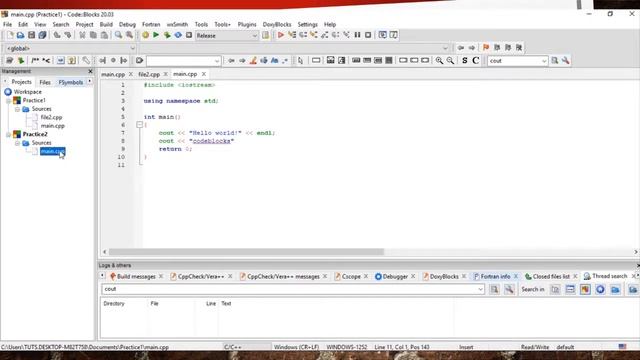Expand the thread search cout history dropdown
Screen dimensions: 640x360
pyautogui.click(x=480, y=289)
